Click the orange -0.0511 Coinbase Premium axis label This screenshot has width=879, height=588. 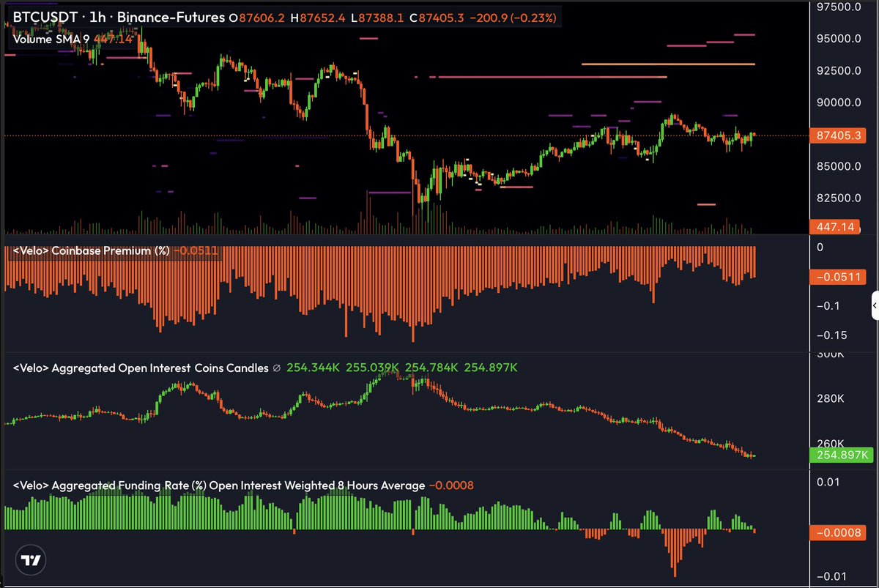pyautogui.click(x=838, y=277)
